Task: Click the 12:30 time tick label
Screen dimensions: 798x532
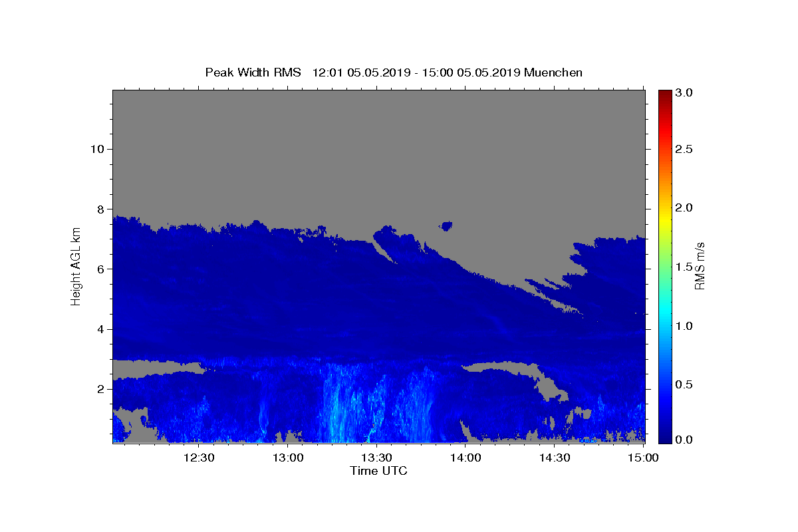Action: [x=199, y=458]
